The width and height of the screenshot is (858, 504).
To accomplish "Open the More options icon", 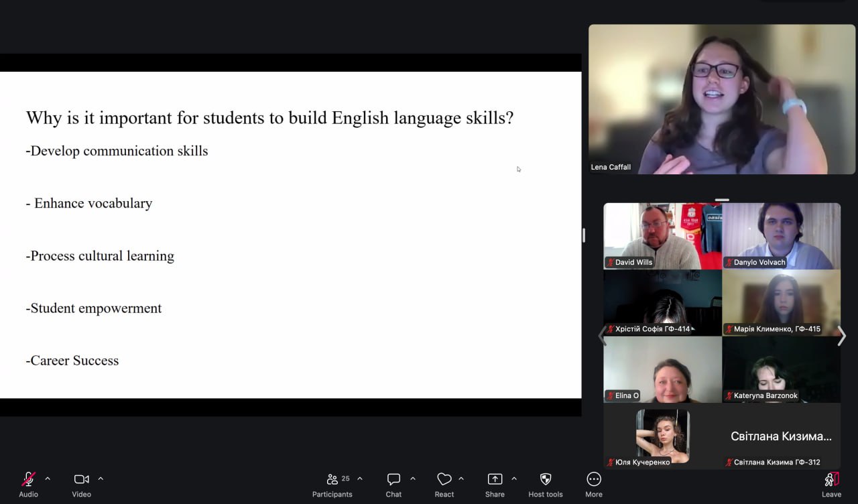I will pos(594,479).
